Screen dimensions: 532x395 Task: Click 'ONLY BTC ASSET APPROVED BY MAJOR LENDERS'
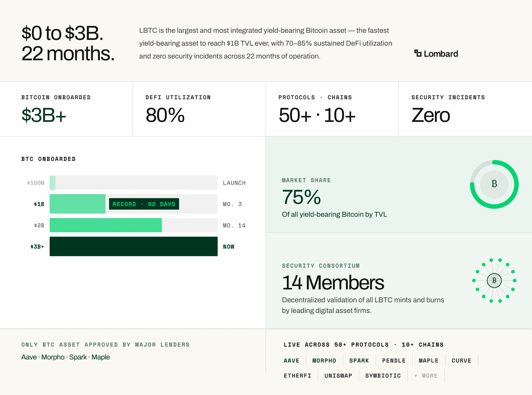point(105,345)
